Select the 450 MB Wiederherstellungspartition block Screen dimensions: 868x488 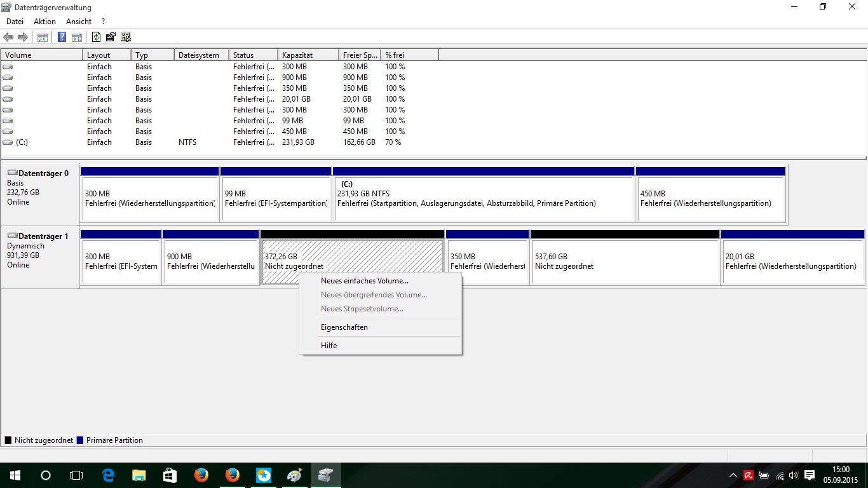(x=710, y=194)
